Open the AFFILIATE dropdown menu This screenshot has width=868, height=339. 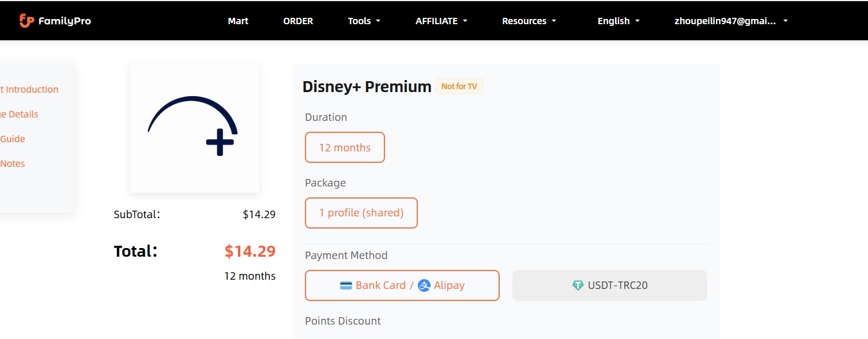coord(441,21)
